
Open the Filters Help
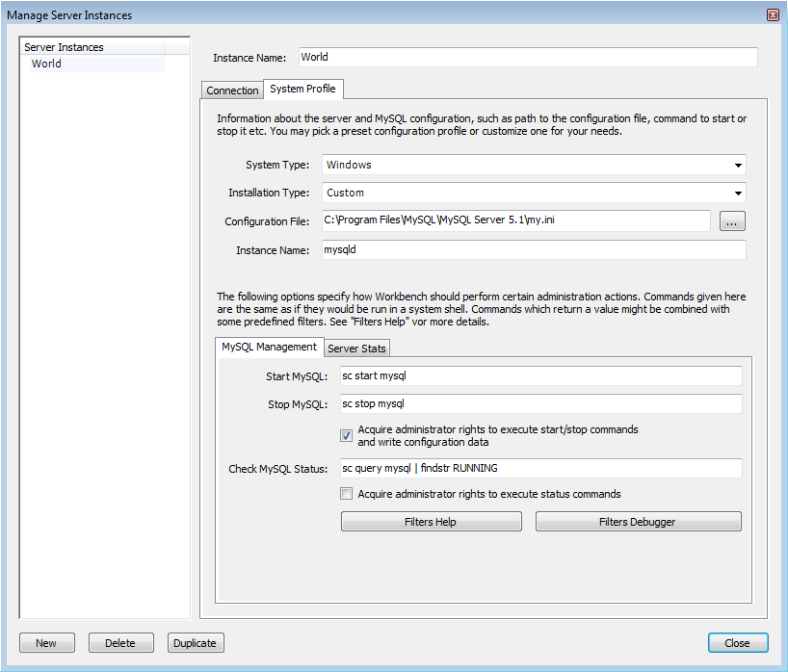tap(431, 521)
